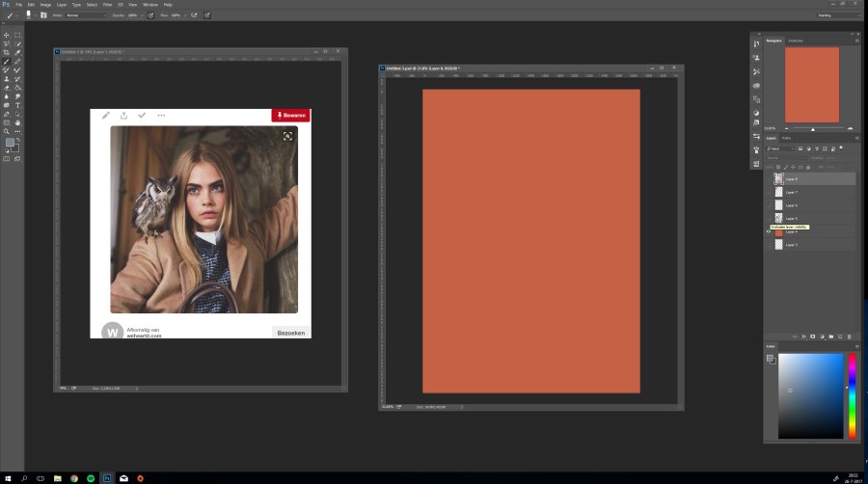
Task: Open the layer Kind filter dropdown
Action: pos(780,148)
